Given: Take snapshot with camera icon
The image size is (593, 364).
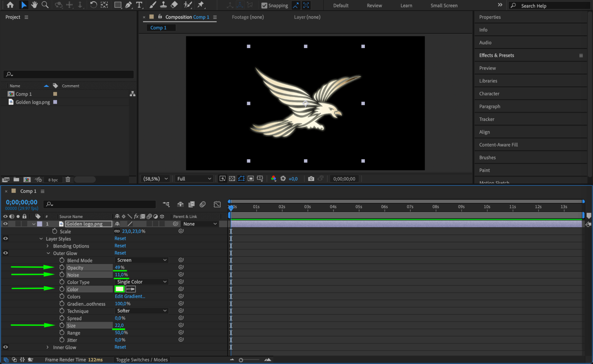Looking at the screenshot, I should 311,179.
